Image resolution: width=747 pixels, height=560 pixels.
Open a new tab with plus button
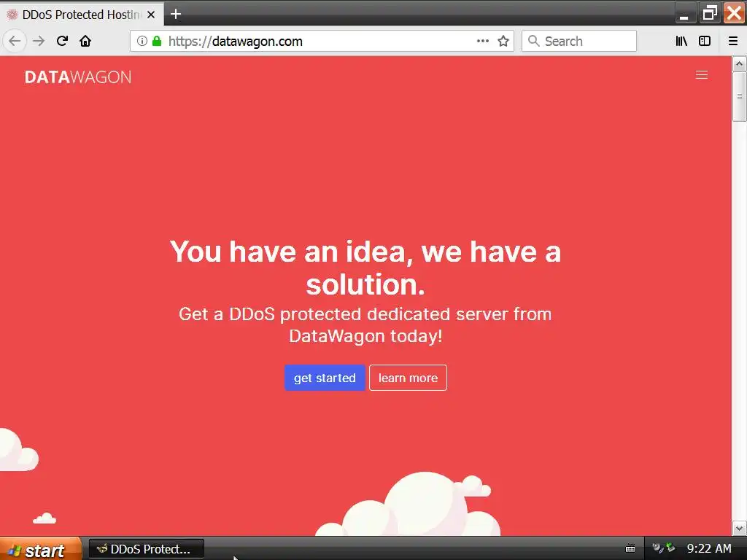[x=176, y=15]
